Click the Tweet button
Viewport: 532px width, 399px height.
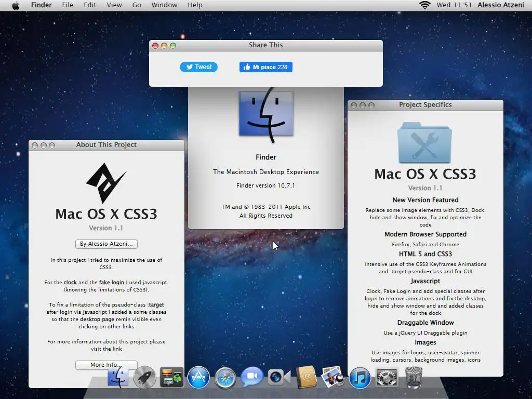click(198, 67)
